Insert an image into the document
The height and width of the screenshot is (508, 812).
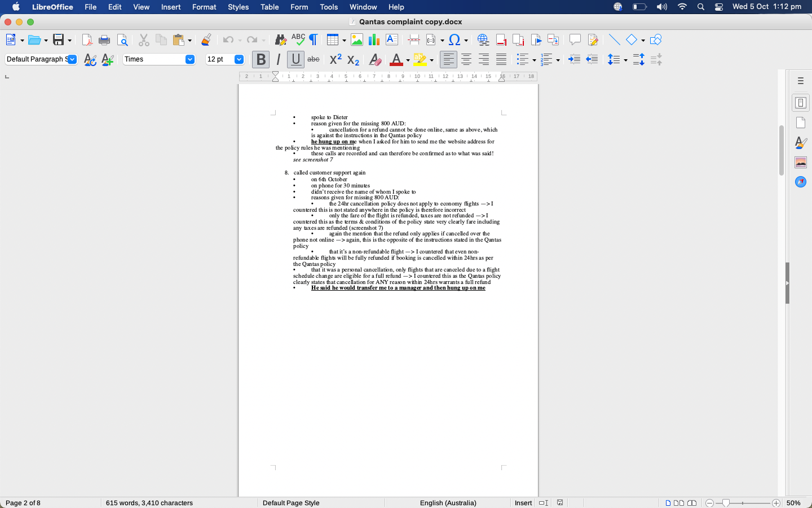pos(358,40)
